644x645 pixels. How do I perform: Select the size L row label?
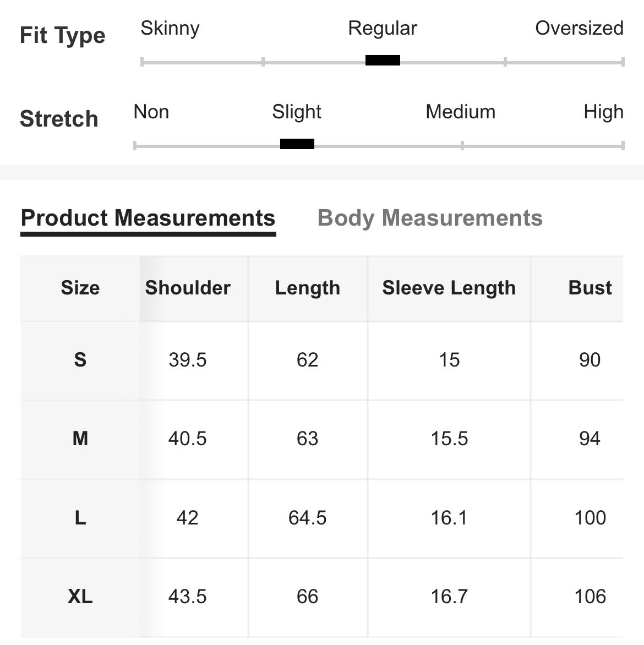click(80, 518)
